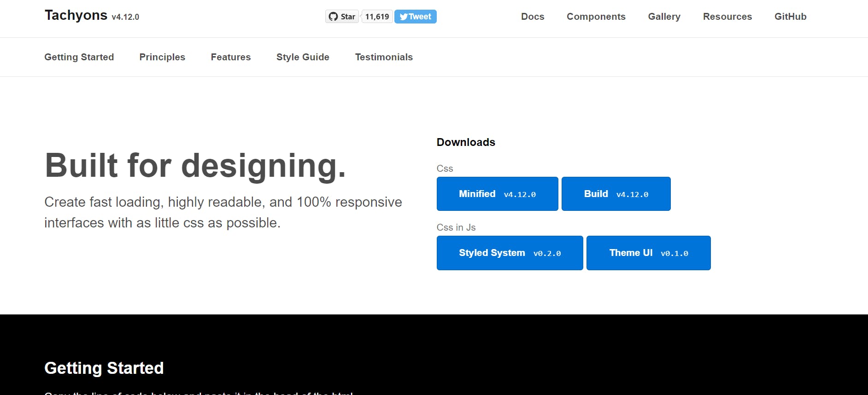The width and height of the screenshot is (868, 395).
Task: Visit the GitHub nav link
Action: pyautogui.click(x=791, y=17)
